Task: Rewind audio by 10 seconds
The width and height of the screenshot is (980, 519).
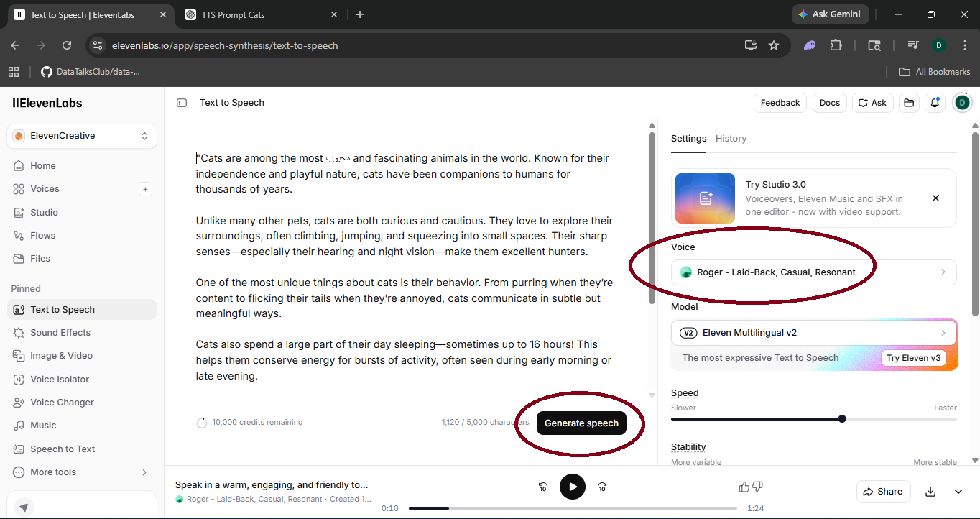Action: pyautogui.click(x=543, y=487)
